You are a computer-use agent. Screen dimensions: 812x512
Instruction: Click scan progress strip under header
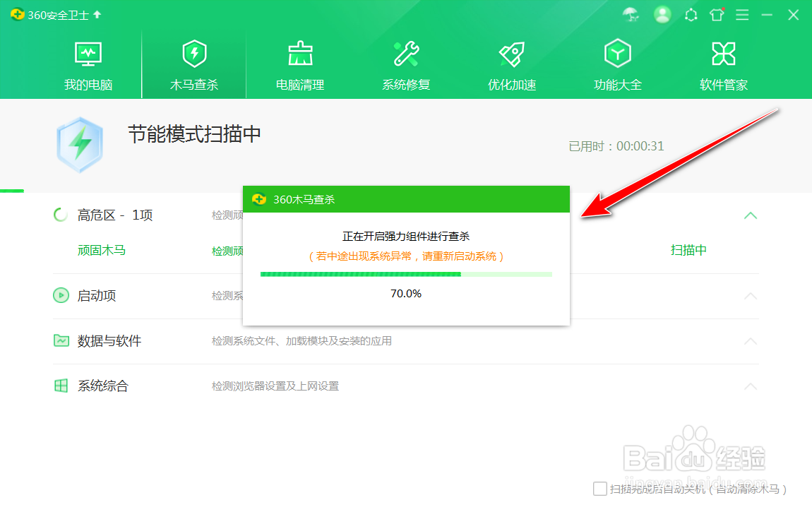pyautogui.click(x=12, y=191)
